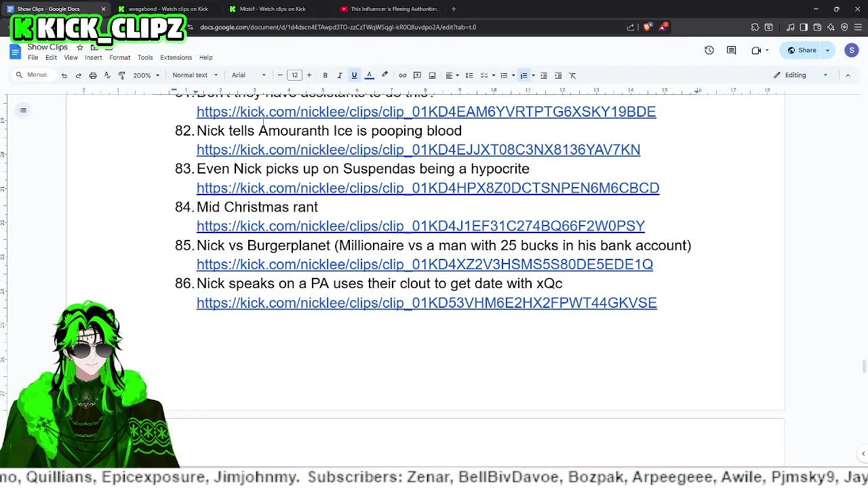Toggle the browser sidebar panel icon
Viewport: 868px width, 488px height.
804,27
